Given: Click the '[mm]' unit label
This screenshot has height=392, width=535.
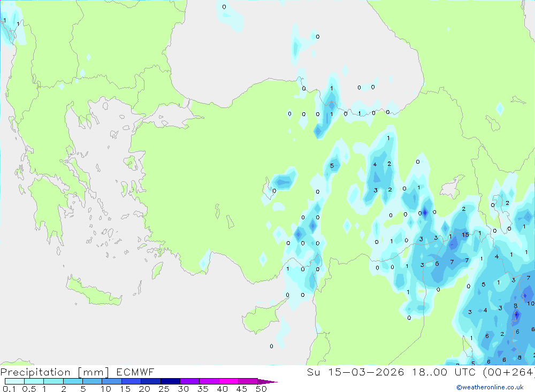Looking at the screenshot, I should click(94, 372).
